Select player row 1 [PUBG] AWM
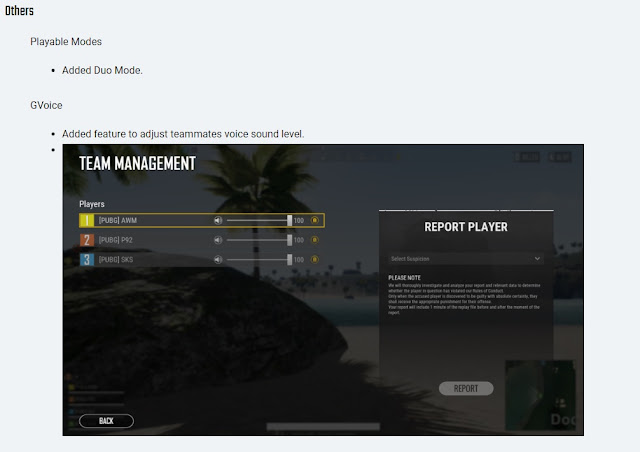This screenshot has height=452, width=640. pyautogui.click(x=202, y=220)
